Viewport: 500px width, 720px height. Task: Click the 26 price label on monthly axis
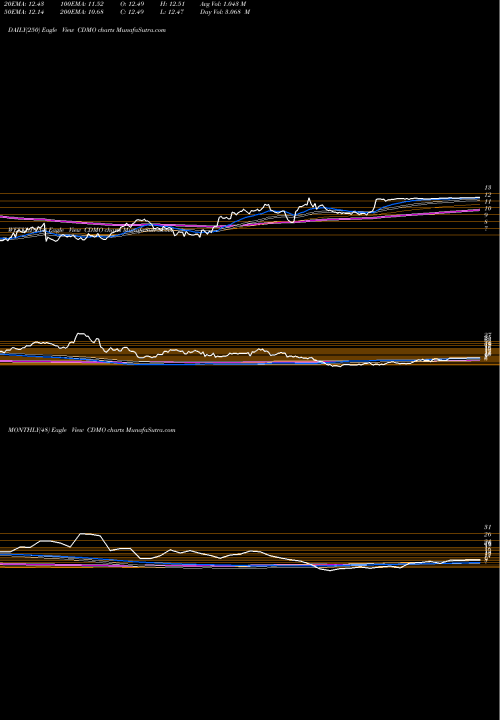(488, 534)
